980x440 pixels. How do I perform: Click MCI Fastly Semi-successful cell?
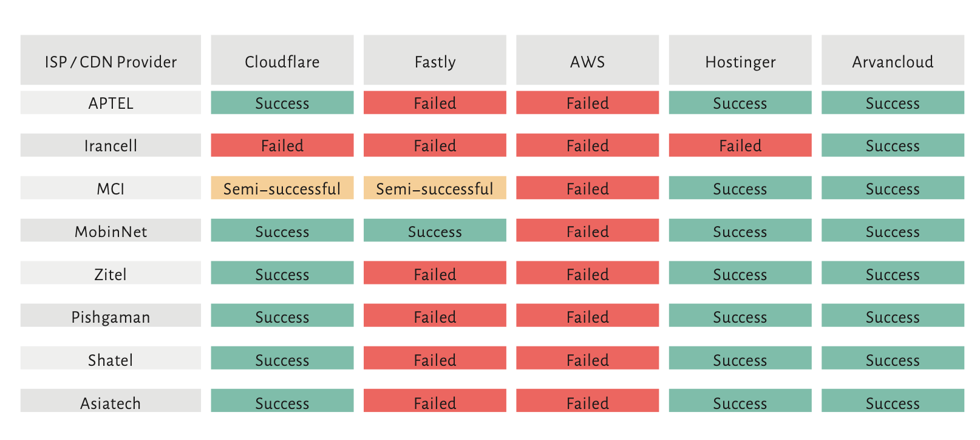(435, 188)
